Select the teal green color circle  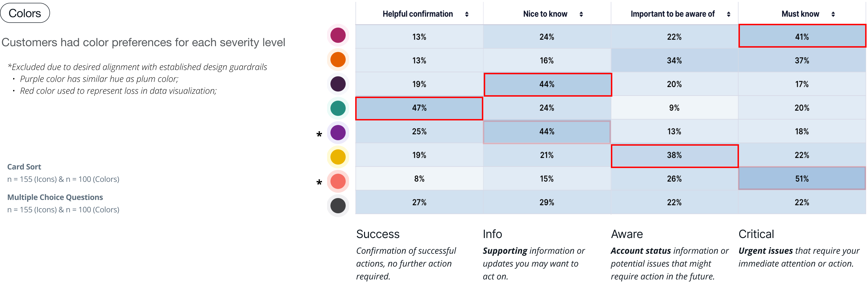tap(338, 108)
